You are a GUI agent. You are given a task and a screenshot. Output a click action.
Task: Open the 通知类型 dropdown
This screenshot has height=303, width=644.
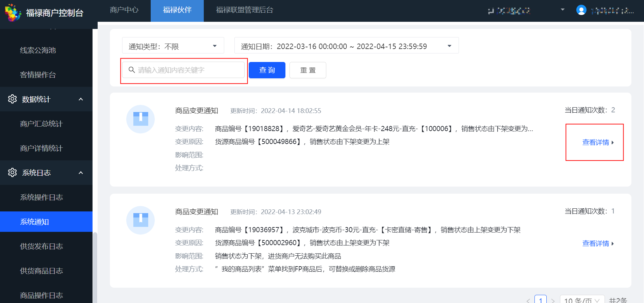(x=173, y=46)
